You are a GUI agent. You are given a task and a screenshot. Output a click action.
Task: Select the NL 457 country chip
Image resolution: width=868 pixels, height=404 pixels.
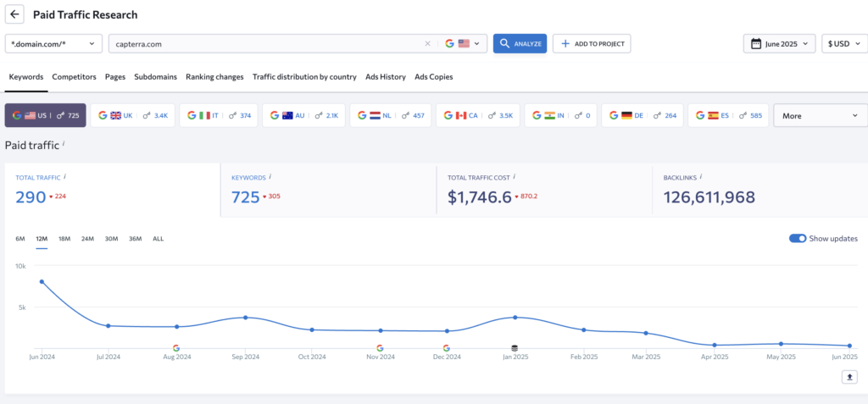(391, 115)
